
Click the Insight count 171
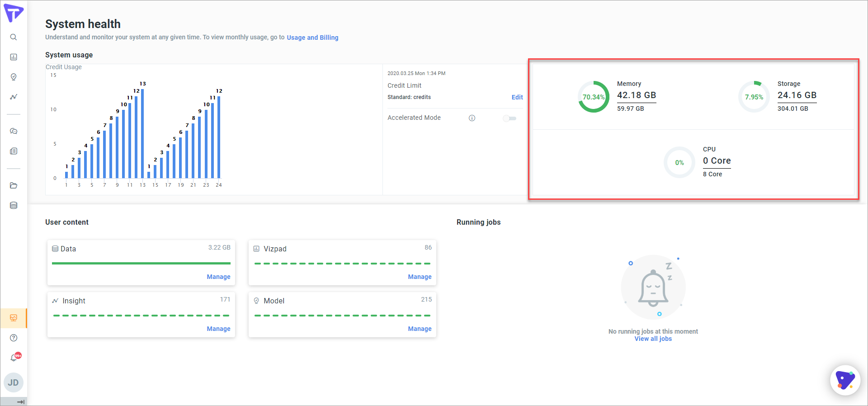[225, 299]
